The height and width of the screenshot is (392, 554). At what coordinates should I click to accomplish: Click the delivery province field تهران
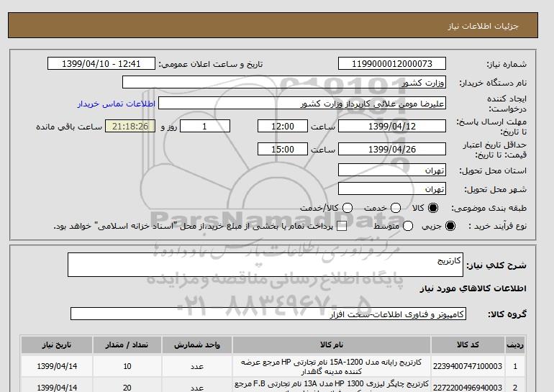(392, 170)
